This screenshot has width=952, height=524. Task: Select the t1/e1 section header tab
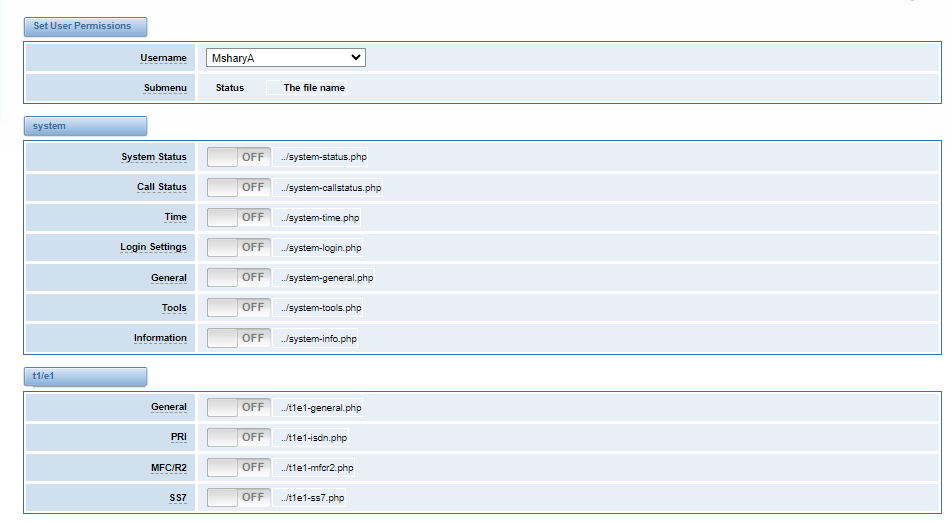coord(85,376)
